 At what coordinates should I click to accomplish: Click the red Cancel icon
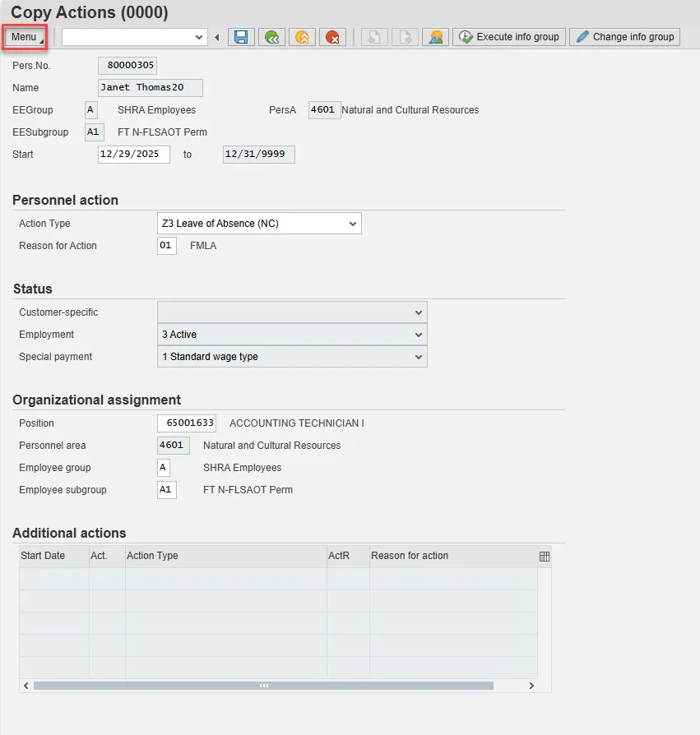tap(332, 37)
